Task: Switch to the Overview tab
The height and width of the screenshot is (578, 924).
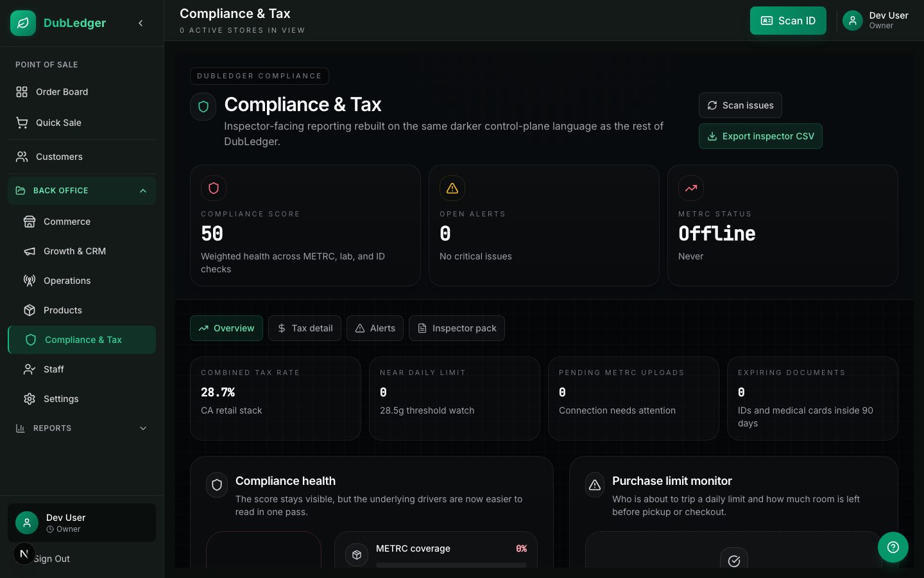Action: [x=227, y=328]
